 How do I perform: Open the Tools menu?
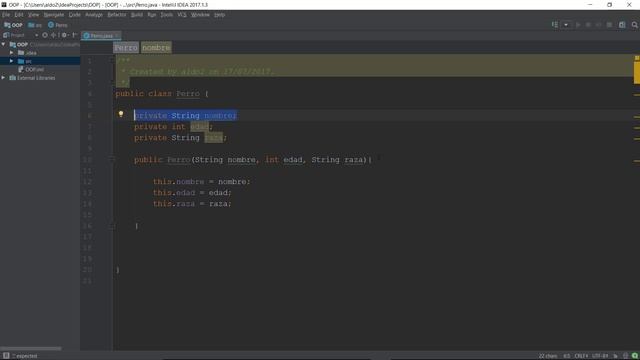click(167, 15)
